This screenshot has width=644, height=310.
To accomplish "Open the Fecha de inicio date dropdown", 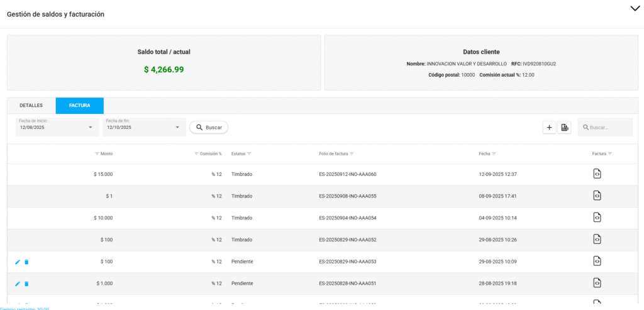I will [57, 127].
